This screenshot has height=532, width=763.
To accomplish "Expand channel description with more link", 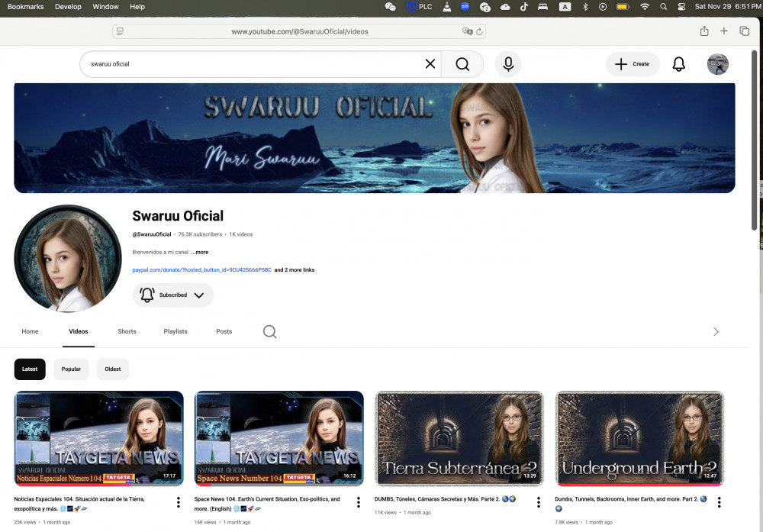I will pyautogui.click(x=200, y=252).
